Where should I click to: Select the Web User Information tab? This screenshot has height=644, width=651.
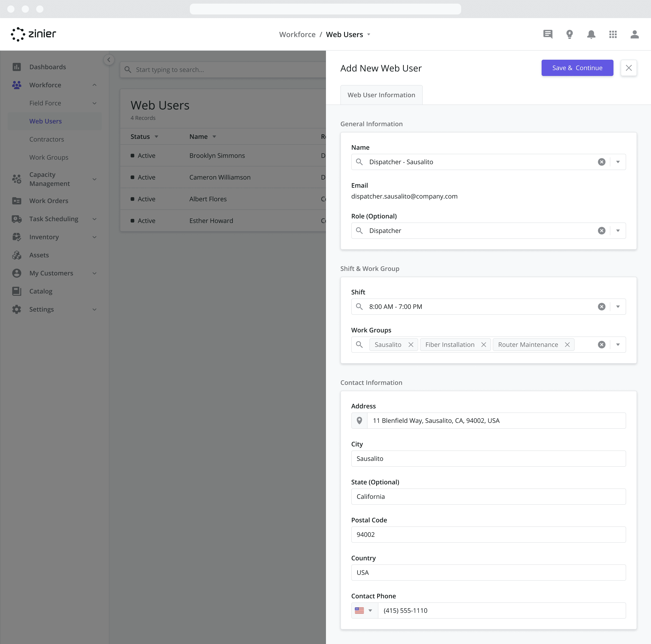point(381,95)
